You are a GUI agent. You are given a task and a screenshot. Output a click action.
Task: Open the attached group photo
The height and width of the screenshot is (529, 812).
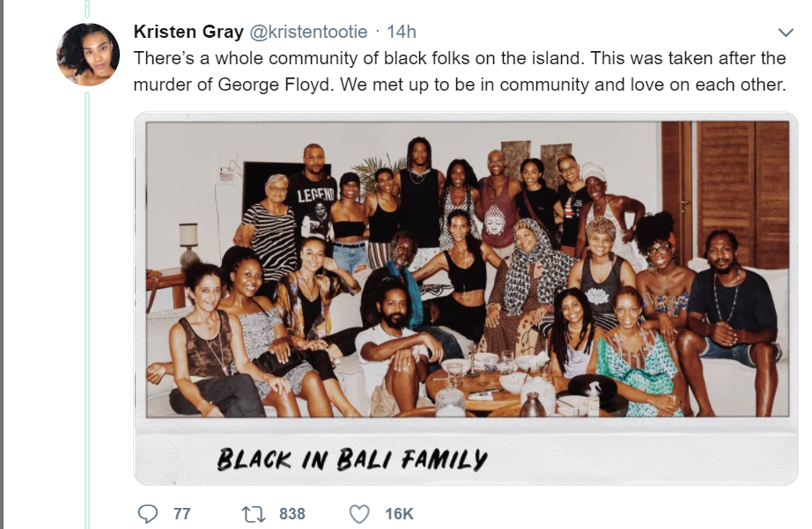pos(466,298)
